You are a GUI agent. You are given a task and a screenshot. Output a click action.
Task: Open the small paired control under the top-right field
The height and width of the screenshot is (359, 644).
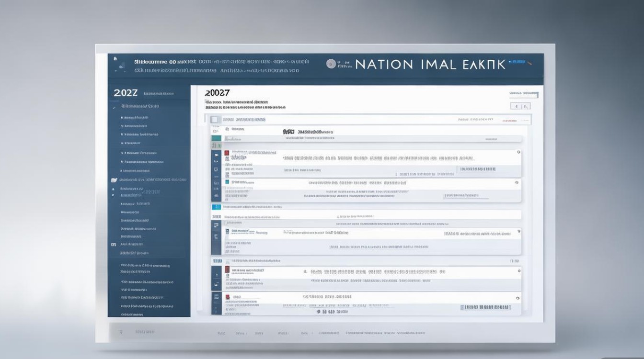[x=520, y=106]
